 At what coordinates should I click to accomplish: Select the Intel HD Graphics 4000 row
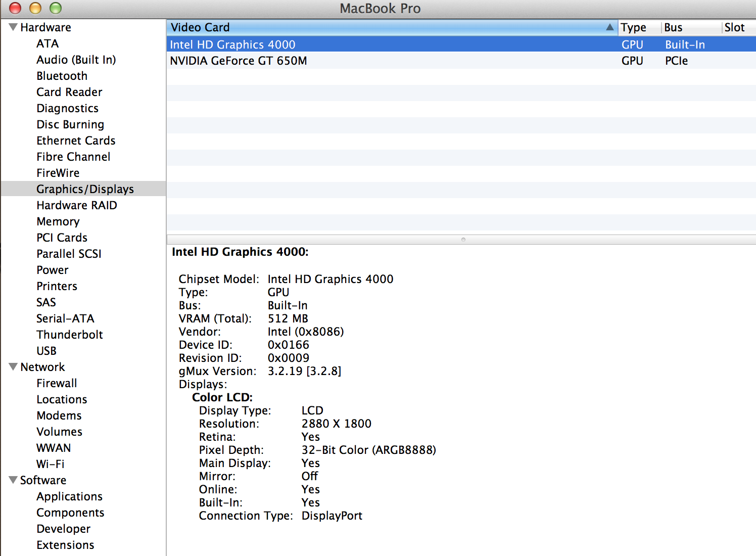tap(461, 44)
